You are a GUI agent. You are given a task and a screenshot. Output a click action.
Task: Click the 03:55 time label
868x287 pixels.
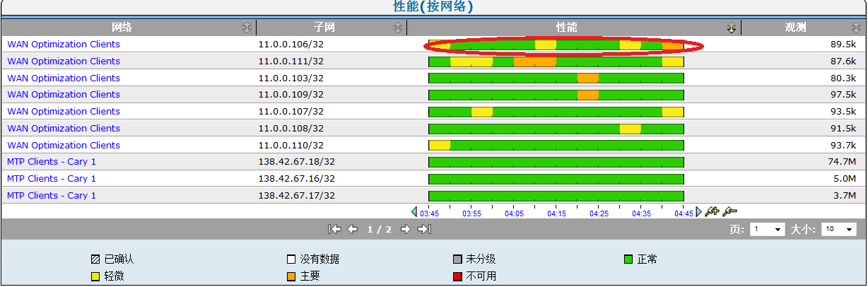click(x=472, y=213)
